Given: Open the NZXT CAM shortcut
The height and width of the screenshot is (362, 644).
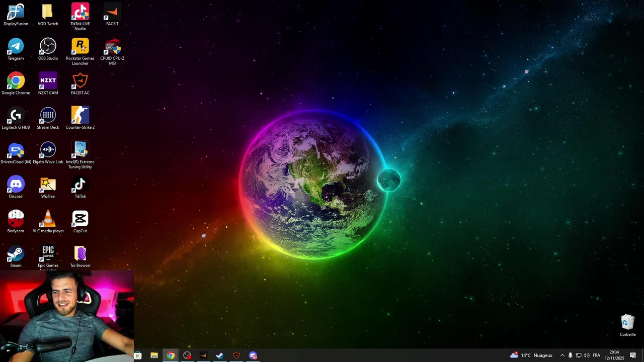Looking at the screenshot, I should [x=48, y=84].
